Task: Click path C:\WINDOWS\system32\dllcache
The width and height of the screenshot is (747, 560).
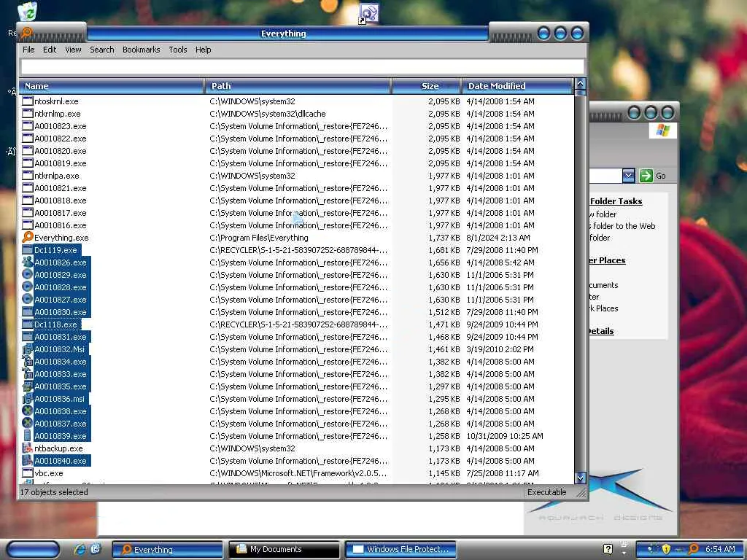Action: (268, 114)
